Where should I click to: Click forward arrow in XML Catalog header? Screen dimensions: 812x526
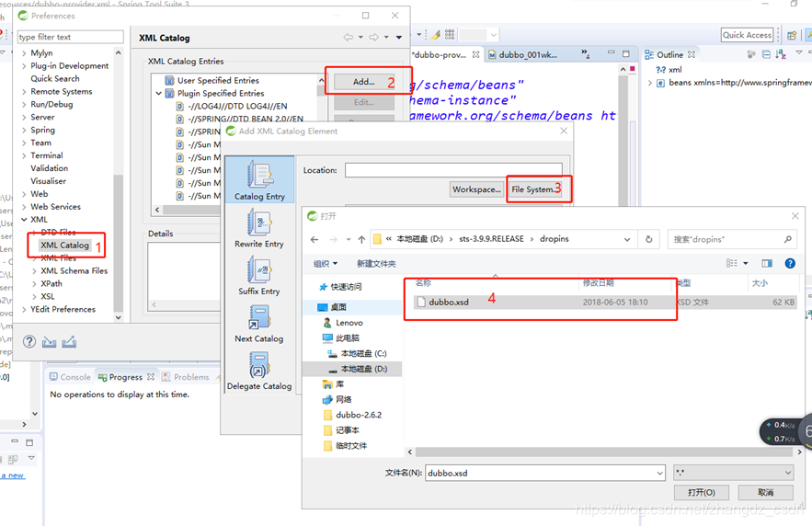tap(373, 38)
